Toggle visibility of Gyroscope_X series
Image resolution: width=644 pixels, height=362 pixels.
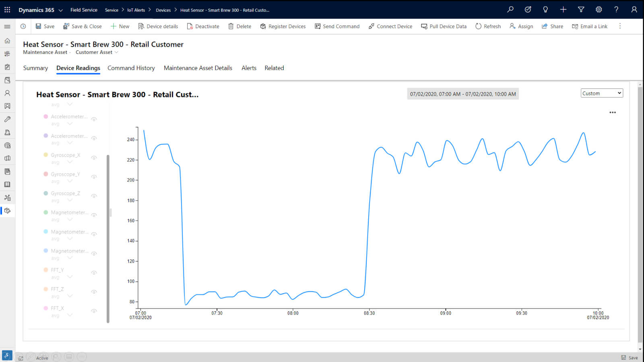pos(94,158)
